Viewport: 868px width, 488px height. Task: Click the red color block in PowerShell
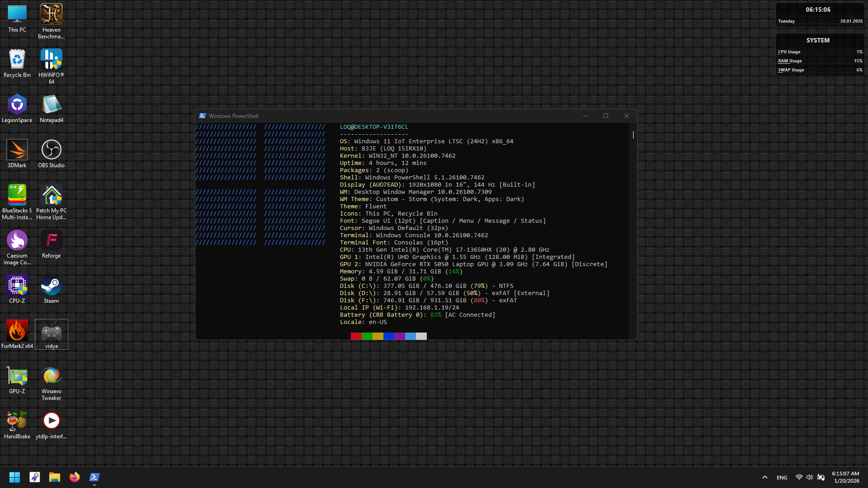pyautogui.click(x=356, y=336)
